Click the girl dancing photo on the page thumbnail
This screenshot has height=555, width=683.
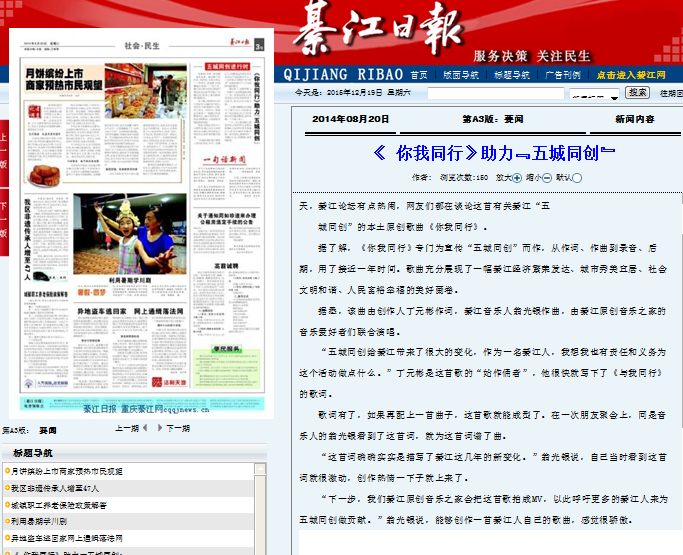[x=130, y=234]
